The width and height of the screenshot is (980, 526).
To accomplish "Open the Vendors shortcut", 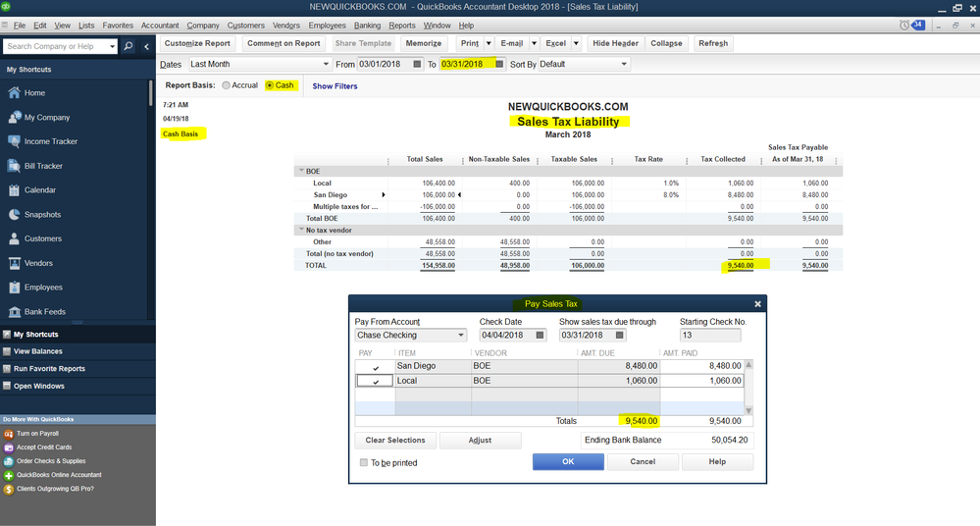I will [x=38, y=263].
